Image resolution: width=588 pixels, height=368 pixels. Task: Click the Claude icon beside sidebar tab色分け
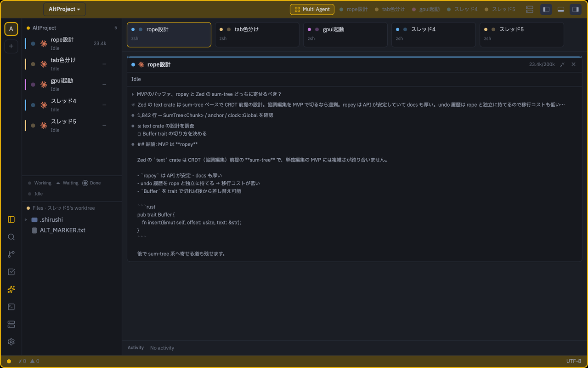click(x=44, y=64)
